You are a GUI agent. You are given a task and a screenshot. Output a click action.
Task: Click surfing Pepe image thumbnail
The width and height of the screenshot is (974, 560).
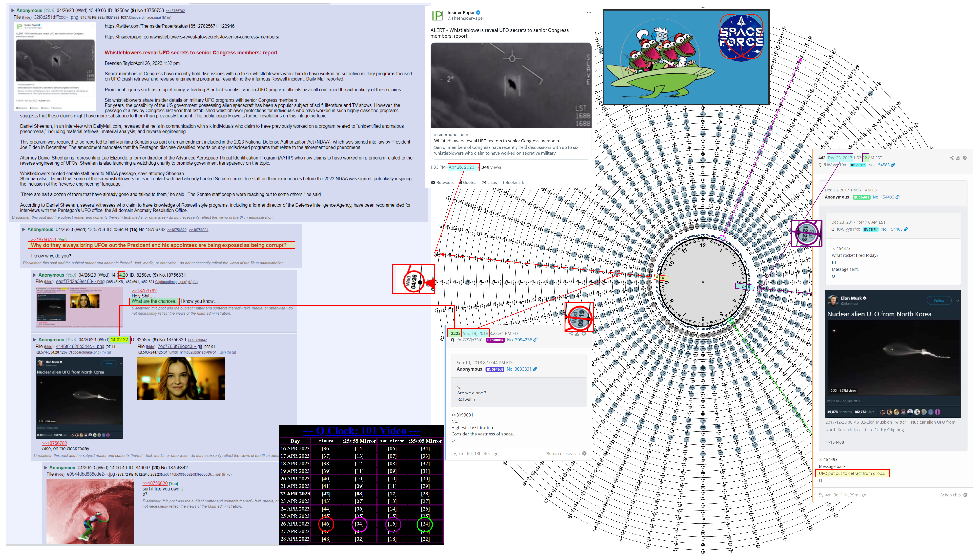pyautogui.click(x=90, y=511)
